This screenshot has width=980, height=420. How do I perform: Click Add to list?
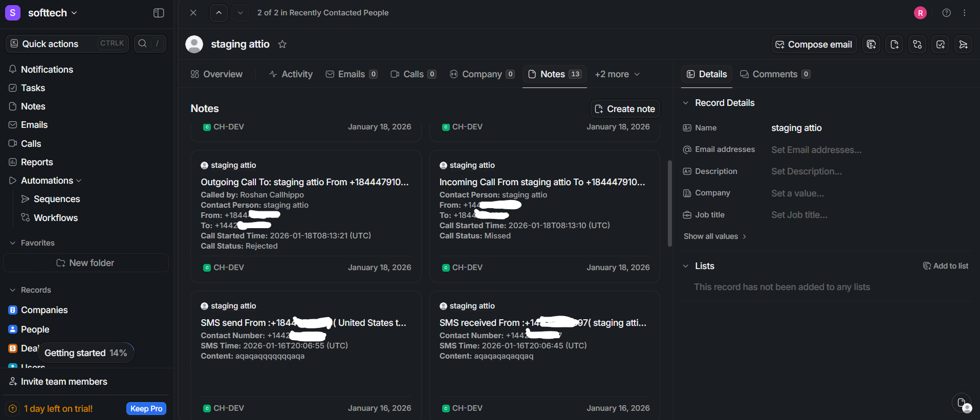(946, 266)
